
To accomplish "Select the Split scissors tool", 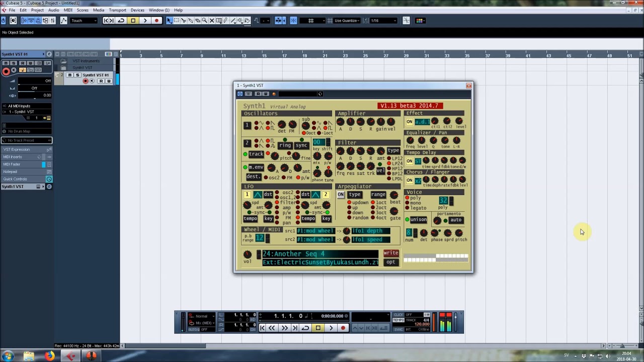I will click(x=184, y=21).
